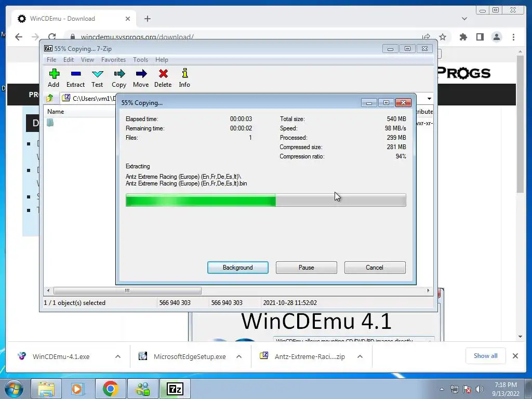Click Show all downloads
This screenshot has height=399, width=532.
[486, 356]
